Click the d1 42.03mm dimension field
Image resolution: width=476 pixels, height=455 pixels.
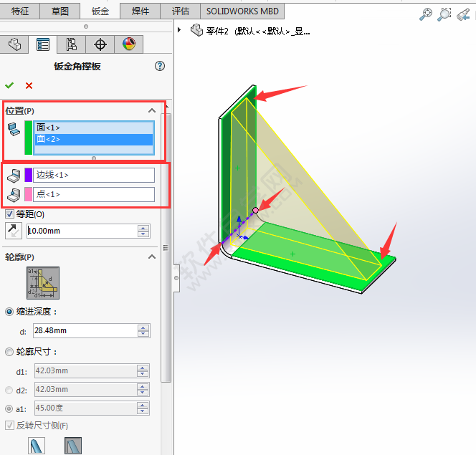85,370
